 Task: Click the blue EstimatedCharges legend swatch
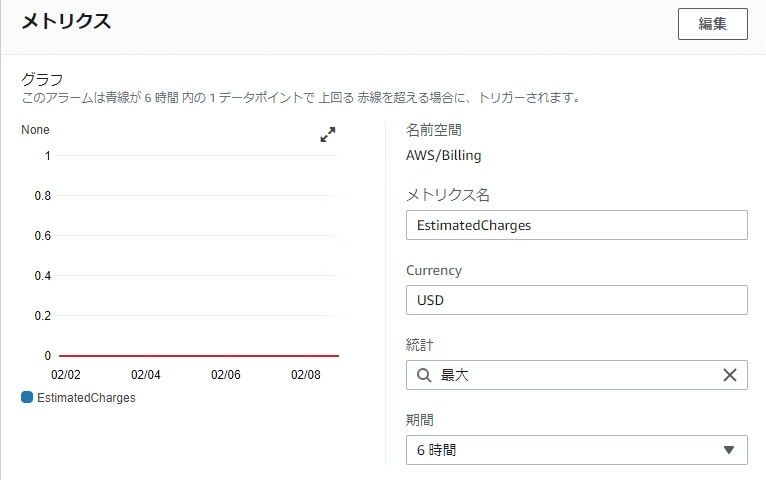pos(27,397)
